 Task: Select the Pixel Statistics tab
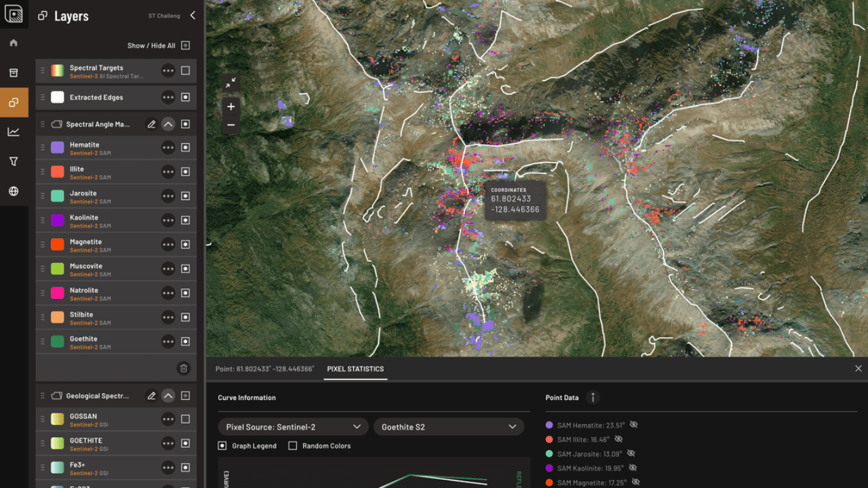[355, 369]
